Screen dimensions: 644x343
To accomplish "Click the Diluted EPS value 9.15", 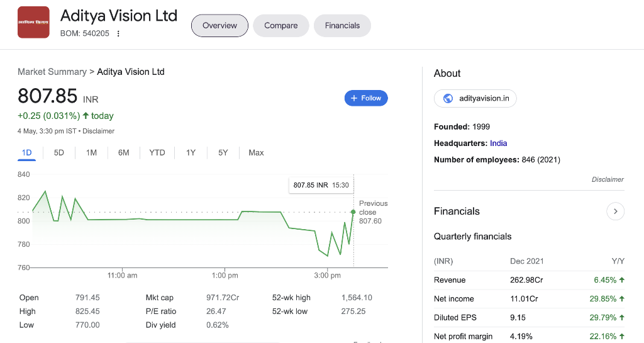I will (x=518, y=318).
